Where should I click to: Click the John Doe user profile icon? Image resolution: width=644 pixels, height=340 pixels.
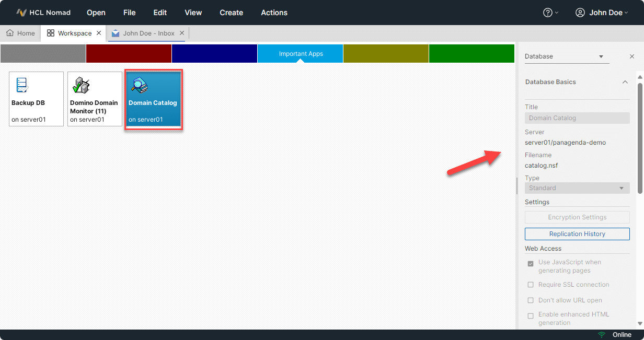(x=580, y=13)
